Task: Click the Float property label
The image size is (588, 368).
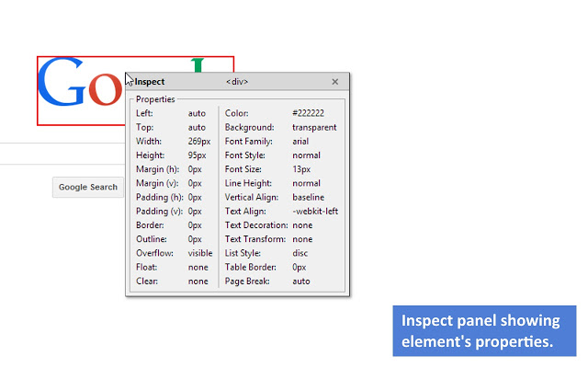Action: click(147, 268)
